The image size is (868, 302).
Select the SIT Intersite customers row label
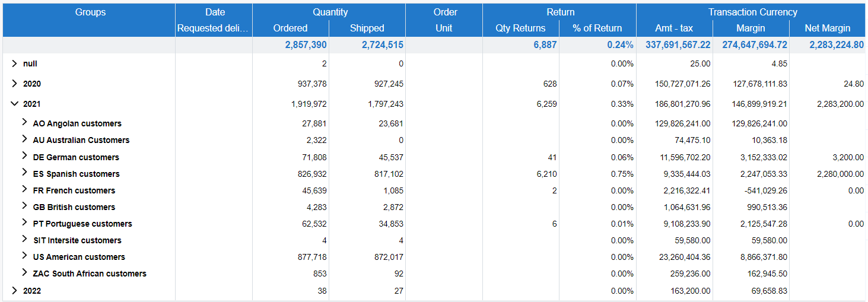coord(77,240)
